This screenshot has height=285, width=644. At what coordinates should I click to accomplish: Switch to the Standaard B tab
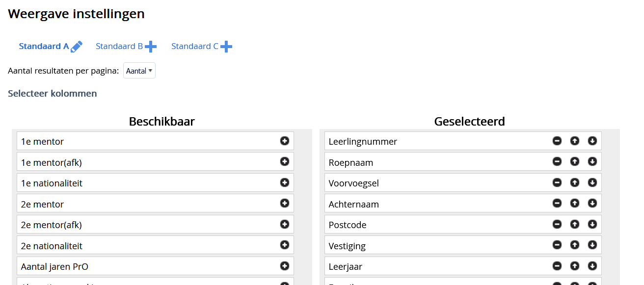(x=119, y=47)
